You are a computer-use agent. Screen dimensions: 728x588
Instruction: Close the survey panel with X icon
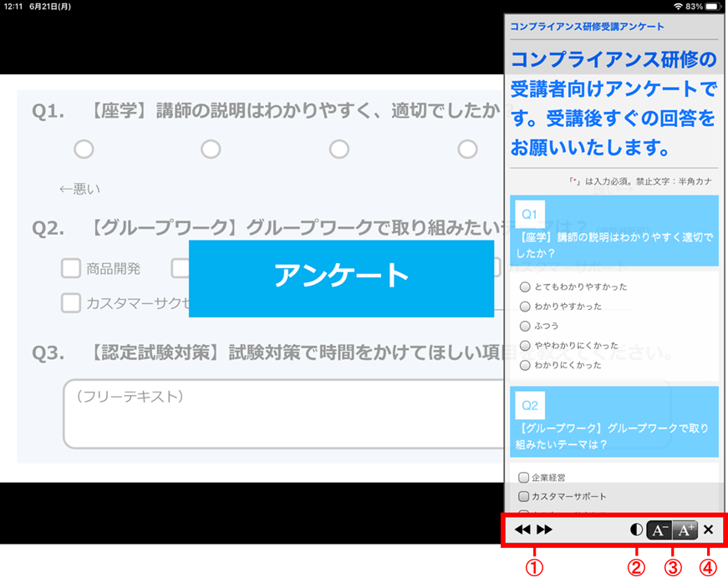click(709, 530)
